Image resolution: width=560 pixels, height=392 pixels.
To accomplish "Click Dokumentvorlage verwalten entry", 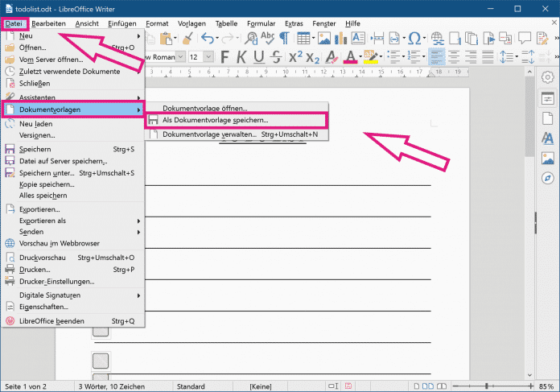I will [209, 134].
